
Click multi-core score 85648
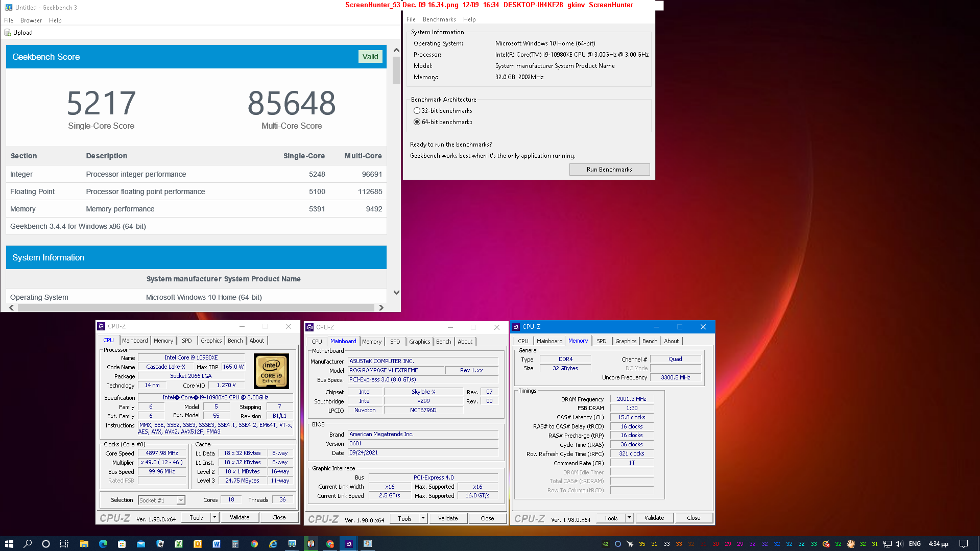click(292, 103)
